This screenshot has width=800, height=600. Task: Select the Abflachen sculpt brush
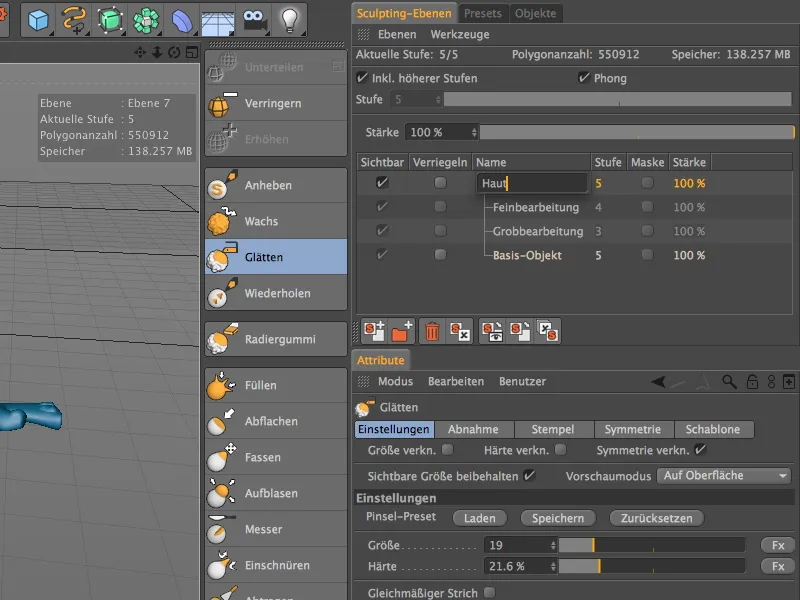tap(276, 421)
